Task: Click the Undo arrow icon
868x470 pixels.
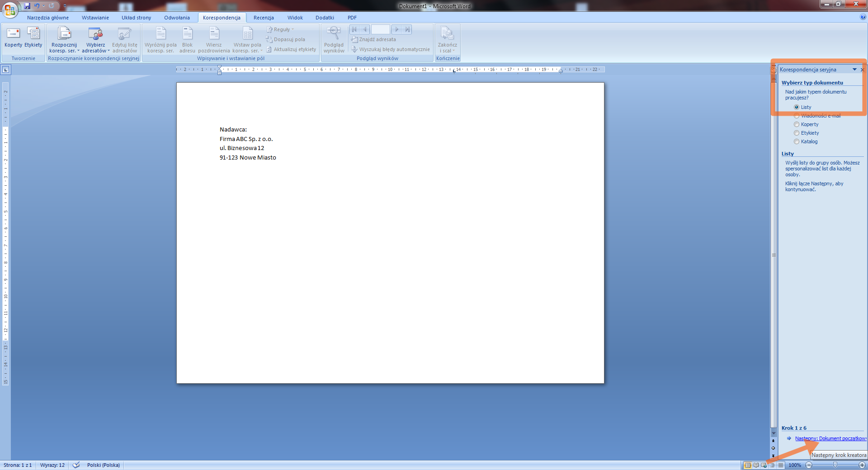Action: [37, 6]
